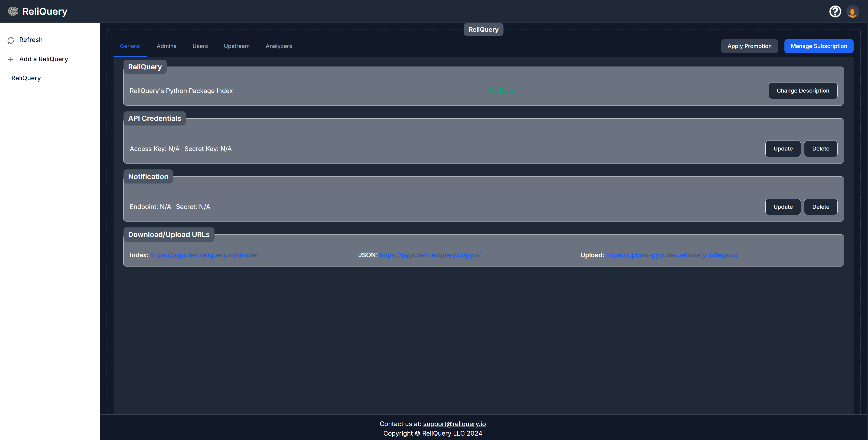Click the plus icon for Add a ReliQuery
The width and height of the screenshot is (868, 440).
[x=11, y=60]
